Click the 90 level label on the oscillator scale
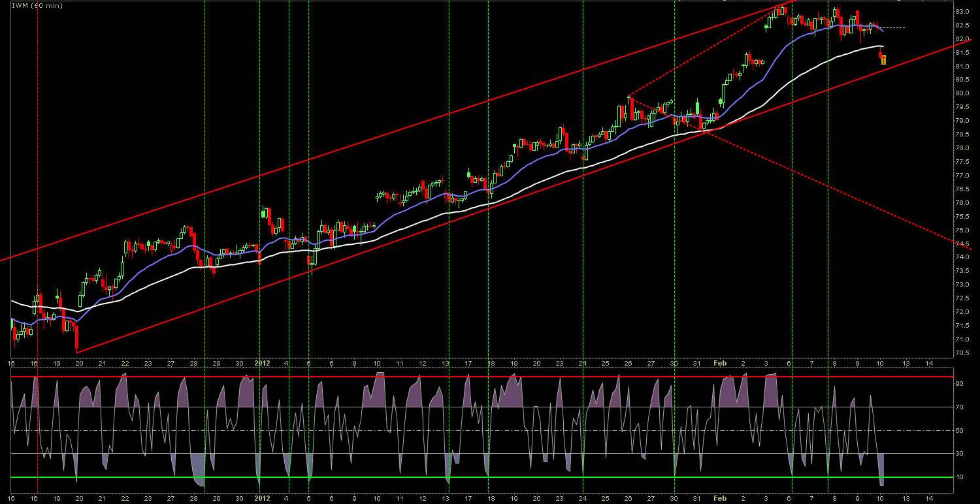 [x=960, y=384]
